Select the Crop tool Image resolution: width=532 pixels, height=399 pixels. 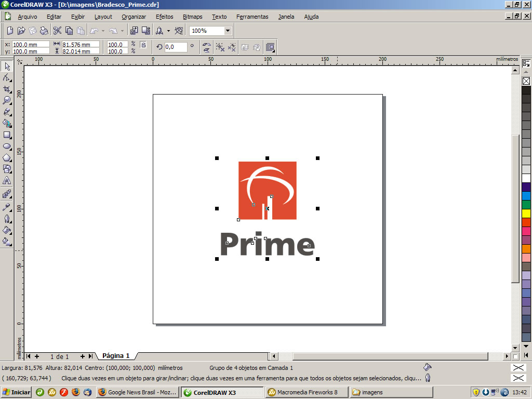pos(7,89)
